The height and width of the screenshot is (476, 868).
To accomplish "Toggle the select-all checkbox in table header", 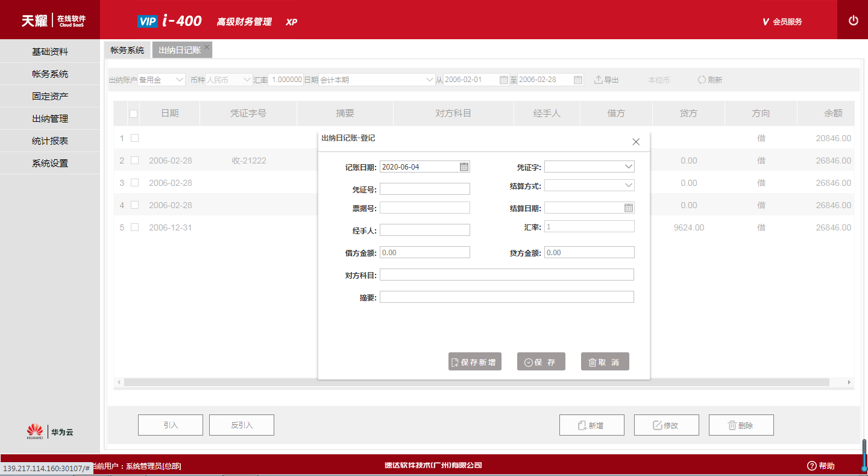I will (x=134, y=113).
